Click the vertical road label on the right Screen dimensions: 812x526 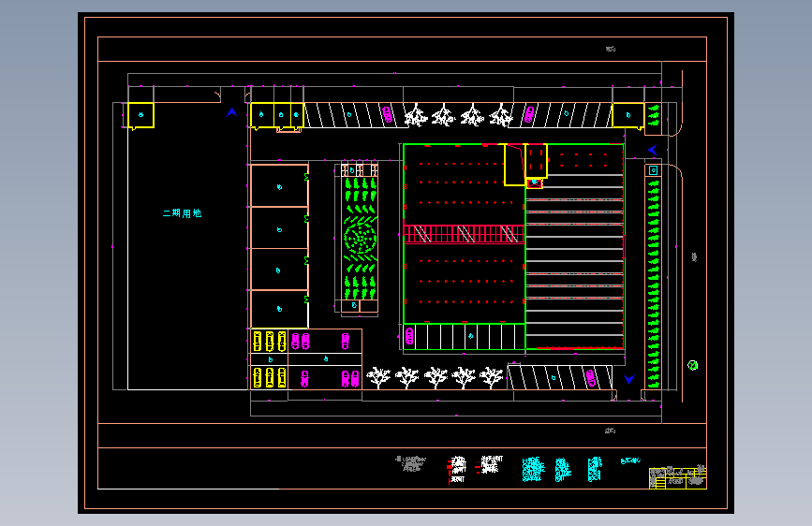(694, 257)
